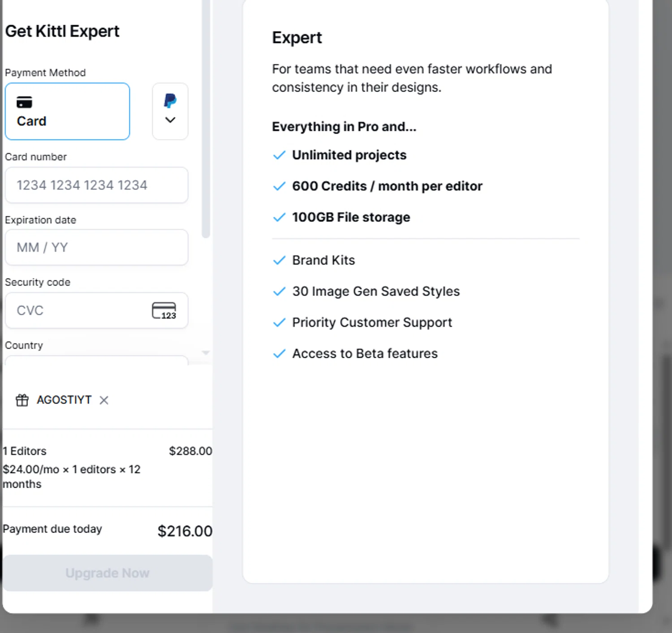Click into the Card number field
672x633 pixels.
coord(96,185)
